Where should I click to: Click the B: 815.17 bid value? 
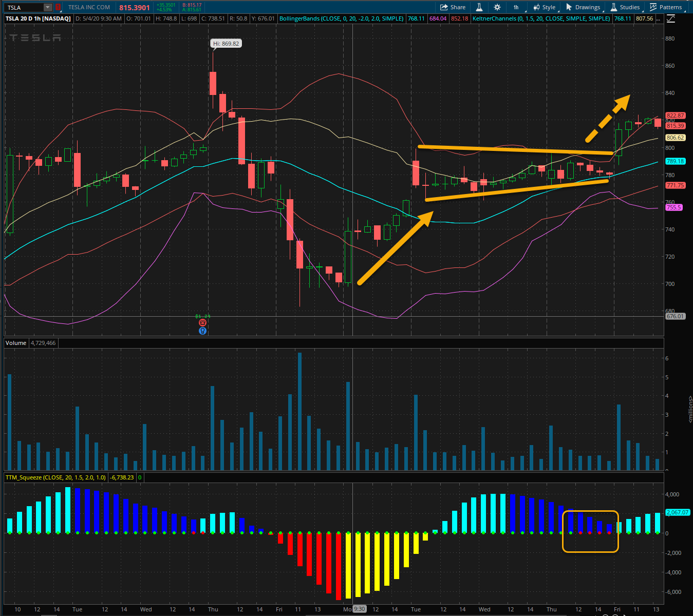(192, 5)
